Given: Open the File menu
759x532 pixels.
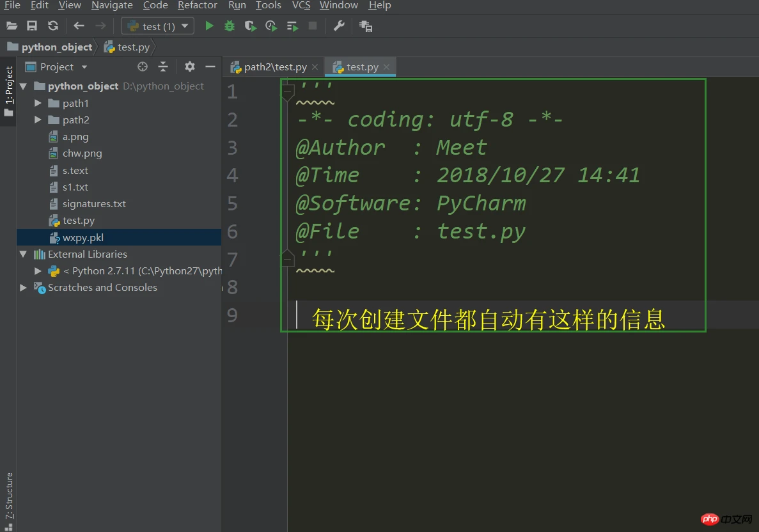Looking at the screenshot, I should 12,5.
